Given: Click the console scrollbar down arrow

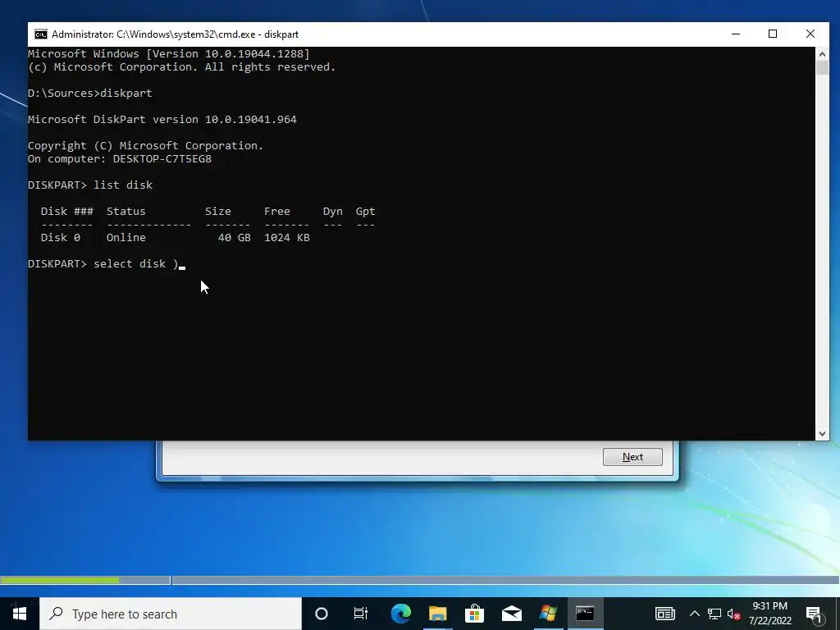Looking at the screenshot, I should (x=822, y=434).
